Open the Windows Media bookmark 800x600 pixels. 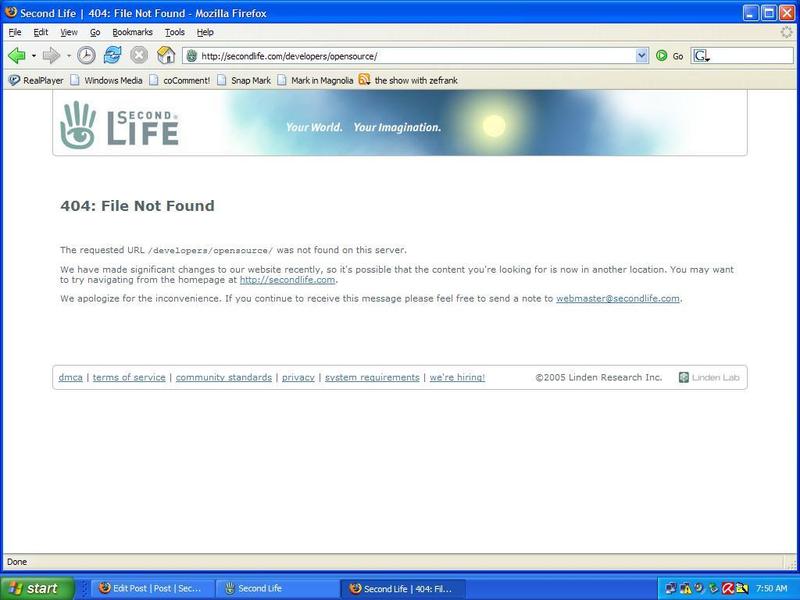click(x=107, y=80)
